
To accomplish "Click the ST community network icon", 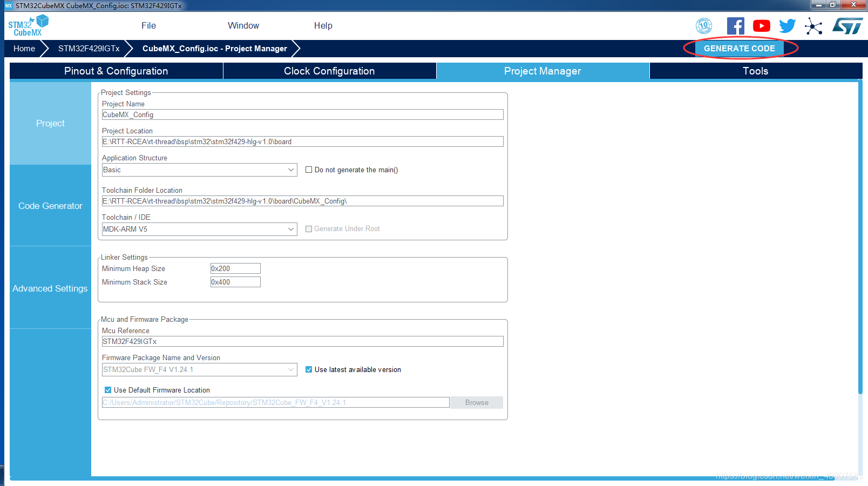I will point(813,26).
